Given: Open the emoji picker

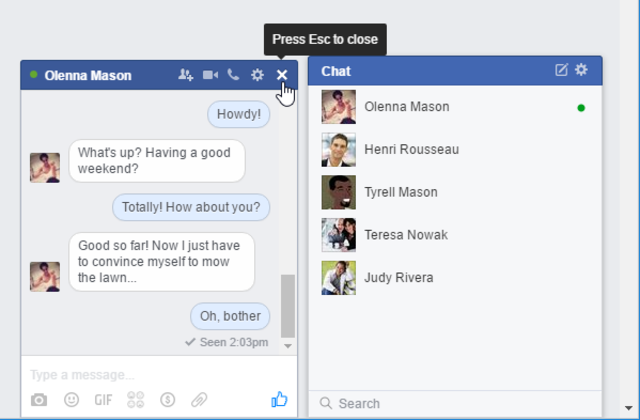Looking at the screenshot, I should point(71,399).
